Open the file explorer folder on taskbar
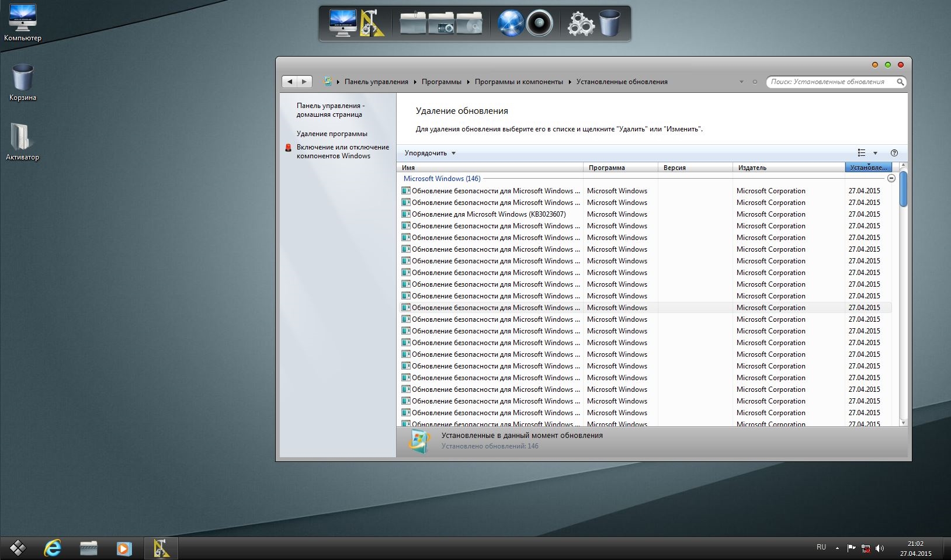Screen dimensions: 951x560 pyautogui.click(x=89, y=548)
